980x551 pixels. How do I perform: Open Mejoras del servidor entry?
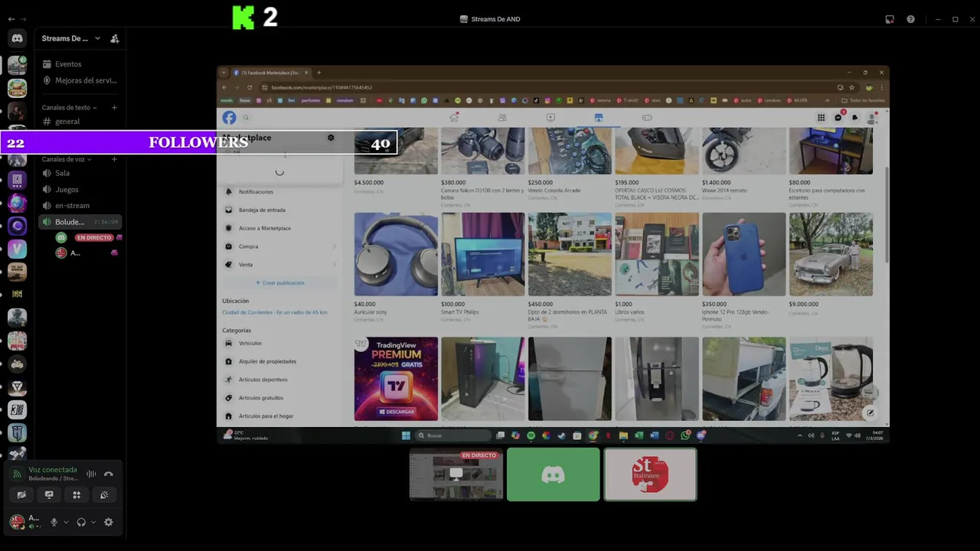tap(80, 80)
